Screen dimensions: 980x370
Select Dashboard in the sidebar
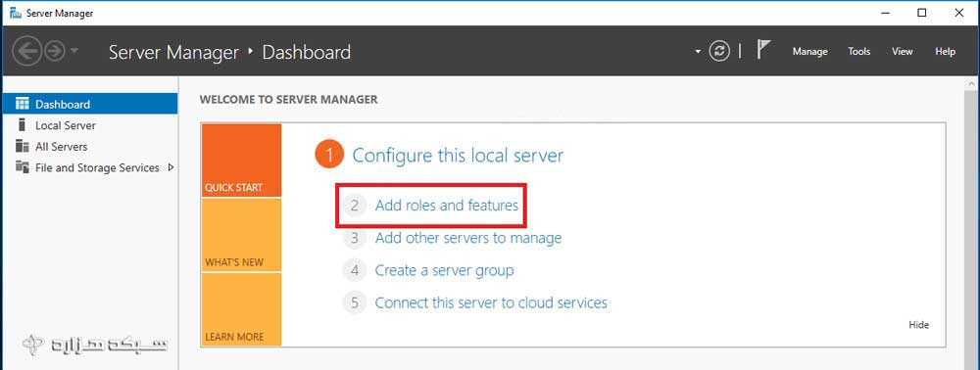pos(90,104)
